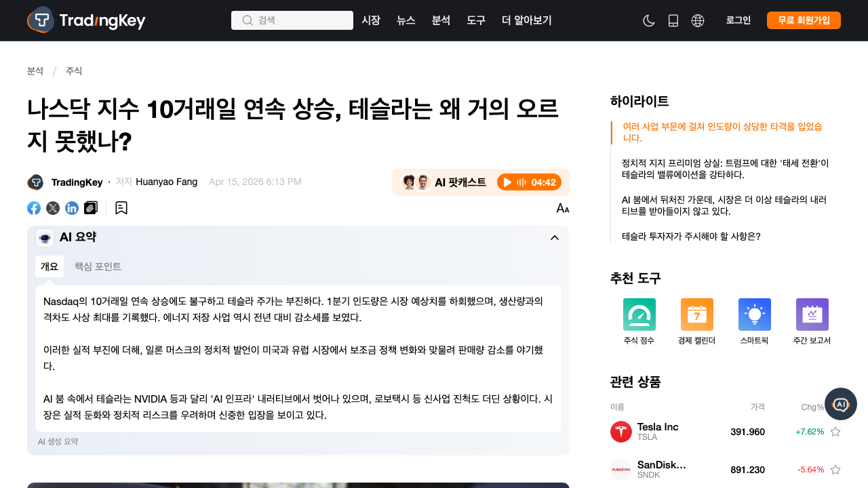Image resolution: width=868 pixels, height=488 pixels.
Task: Go to the 분석 breadcrumb
Action: pyautogui.click(x=35, y=71)
